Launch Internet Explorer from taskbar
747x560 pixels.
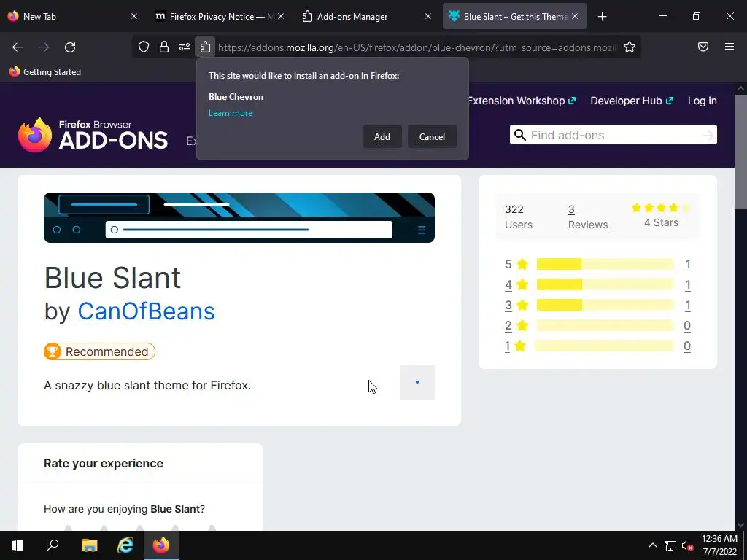coord(125,545)
